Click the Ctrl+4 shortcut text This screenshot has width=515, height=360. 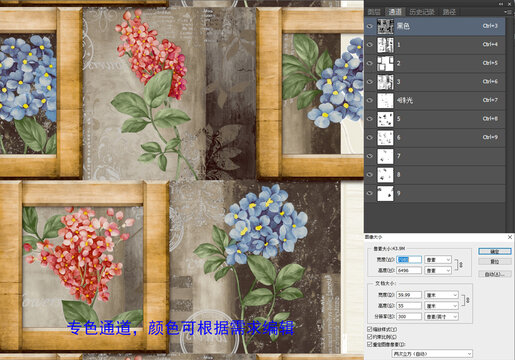point(490,44)
